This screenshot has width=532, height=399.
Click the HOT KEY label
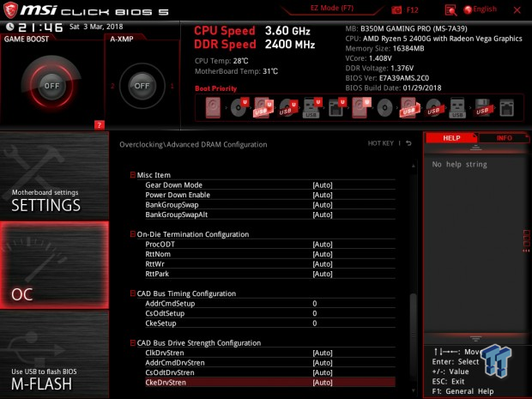380,143
